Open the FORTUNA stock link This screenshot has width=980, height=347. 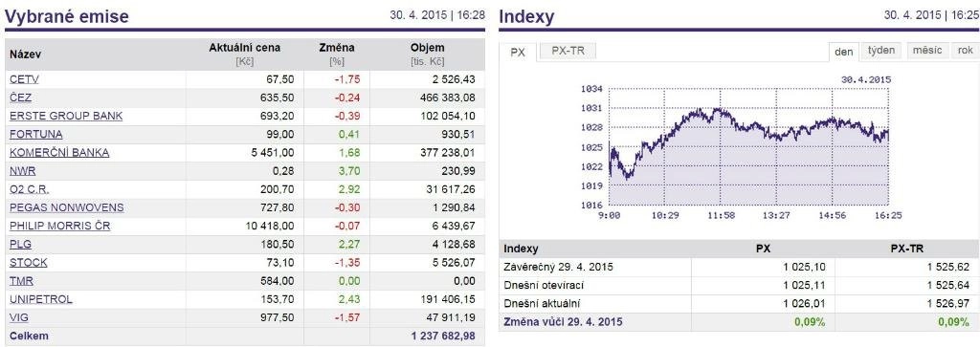click(x=36, y=134)
